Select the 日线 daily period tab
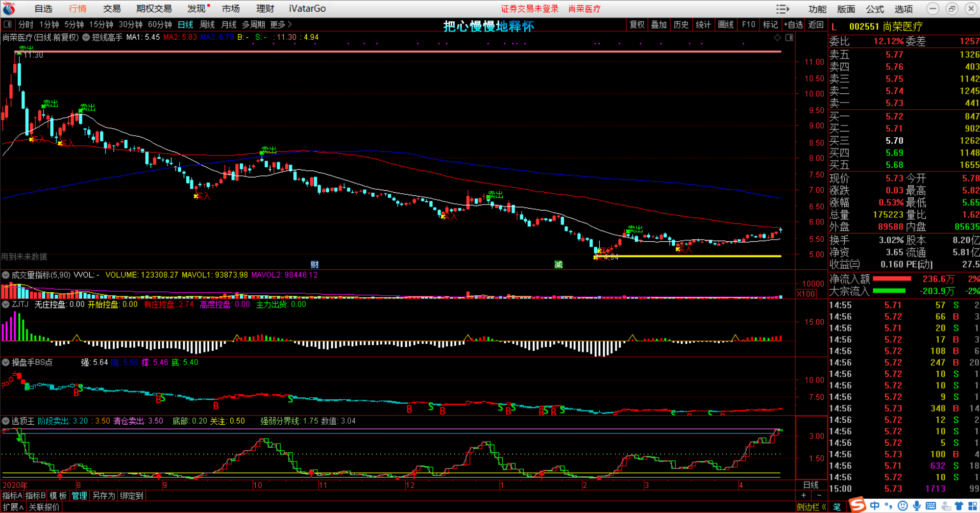 [x=185, y=24]
